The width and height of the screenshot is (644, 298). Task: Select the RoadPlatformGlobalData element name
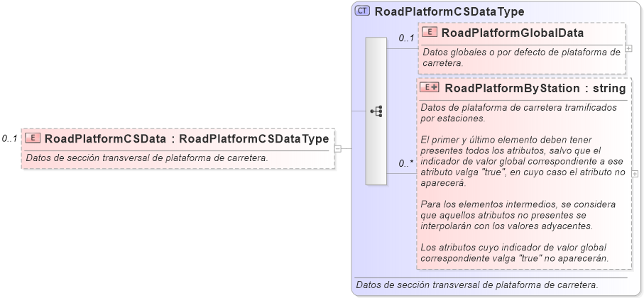[x=513, y=33]
